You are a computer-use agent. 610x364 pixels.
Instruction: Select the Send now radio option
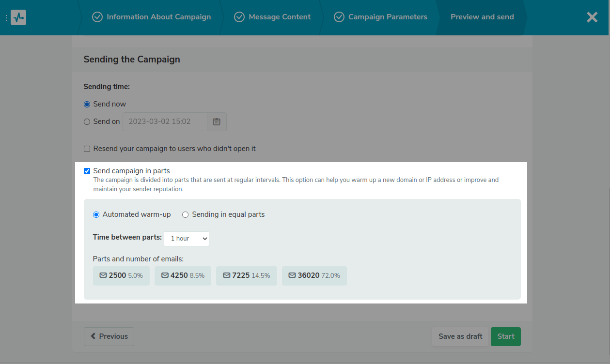(x=87, y=104)
